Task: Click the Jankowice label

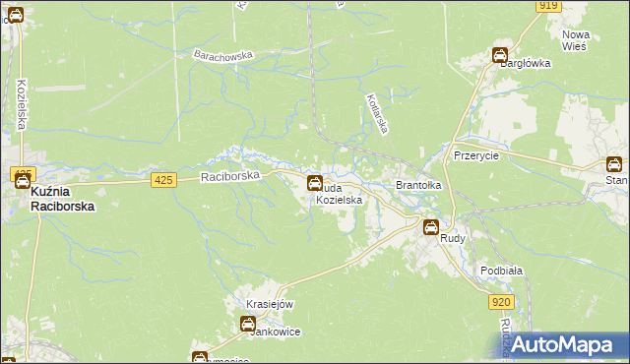Action: coord(276,332)
